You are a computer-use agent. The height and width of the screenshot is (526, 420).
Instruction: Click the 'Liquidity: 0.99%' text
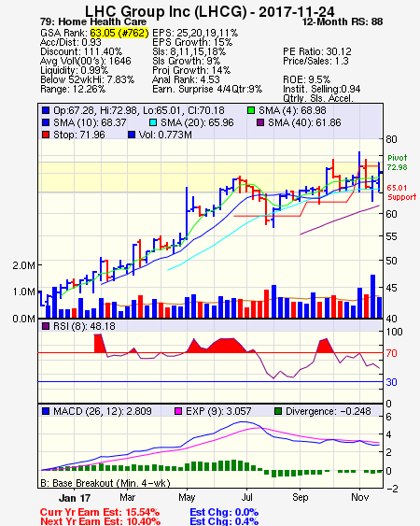(74, 70)
